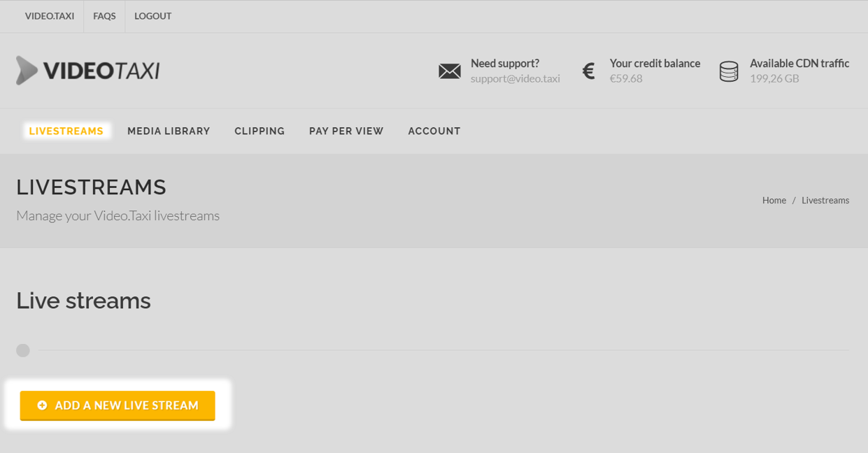Click the Manage your Video.Taxi livestreams subtitle

point(118,215)
